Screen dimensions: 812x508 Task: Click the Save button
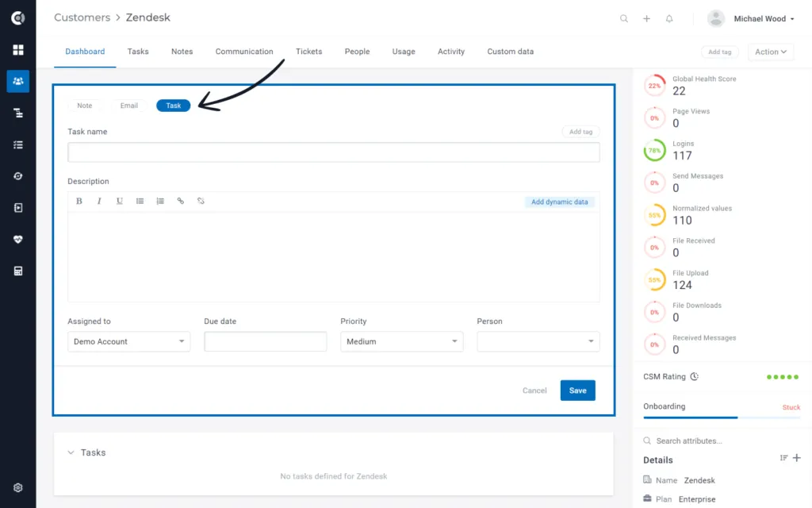coord(578,391)
